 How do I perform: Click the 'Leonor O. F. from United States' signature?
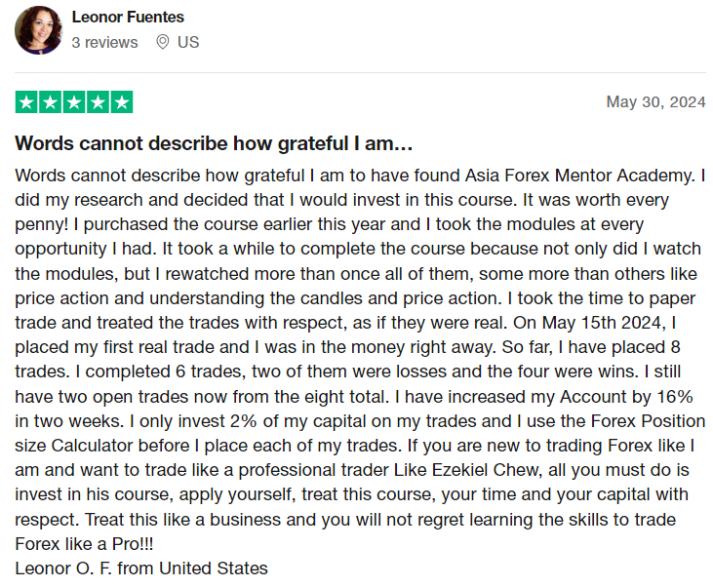tap(141, 568)
